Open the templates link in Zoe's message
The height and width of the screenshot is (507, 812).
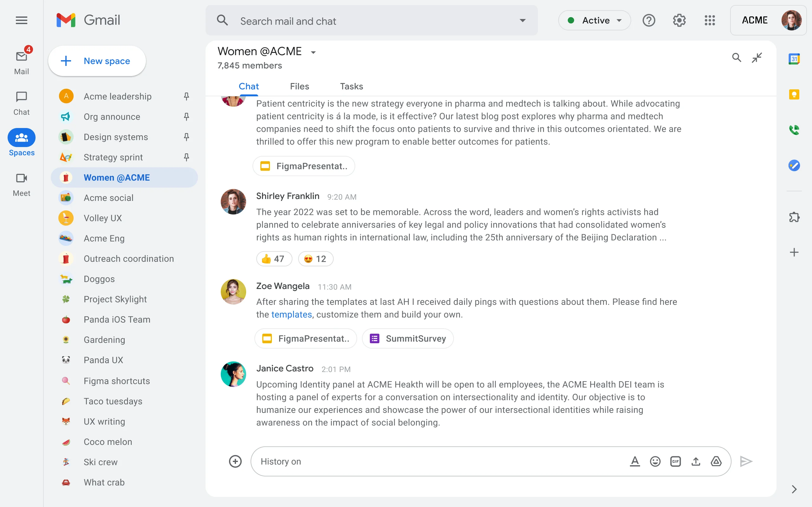point(291,314)
